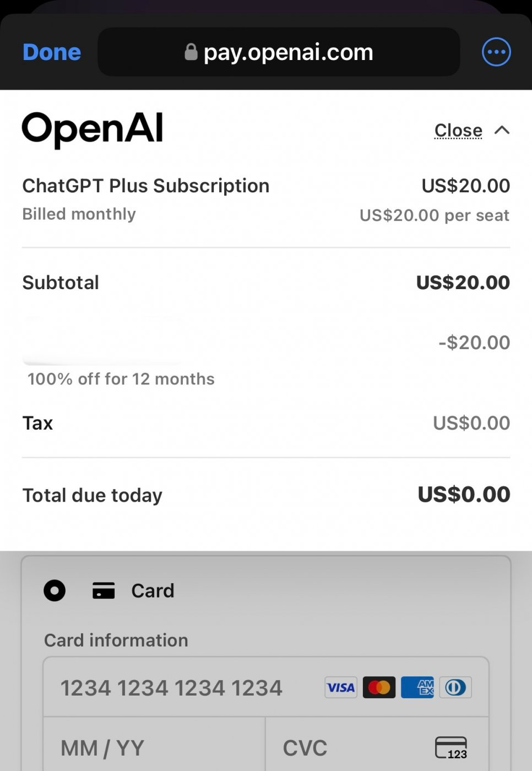This screenshot has height=771, width=532.
Task: Tap the Visa logo in card field
Action: tap(341, 687)
